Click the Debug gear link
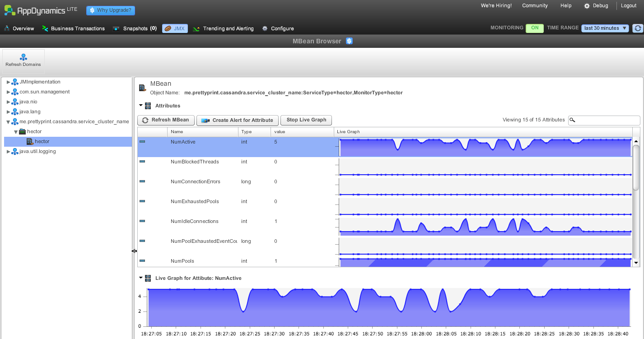644x339 pixels. pyautogui.click(x=596, y=6)
